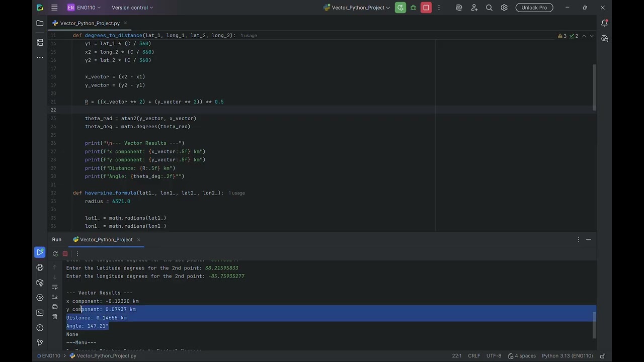Open the AI Assistant swirl icon in the title bar
Image resolution: width=644 pixels, height=362 pixels.
(459, 8)
